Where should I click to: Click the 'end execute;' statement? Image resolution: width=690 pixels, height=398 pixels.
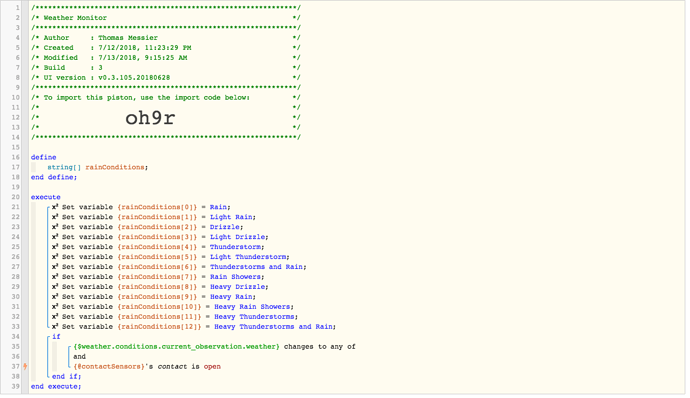click(x=56, y=387)
